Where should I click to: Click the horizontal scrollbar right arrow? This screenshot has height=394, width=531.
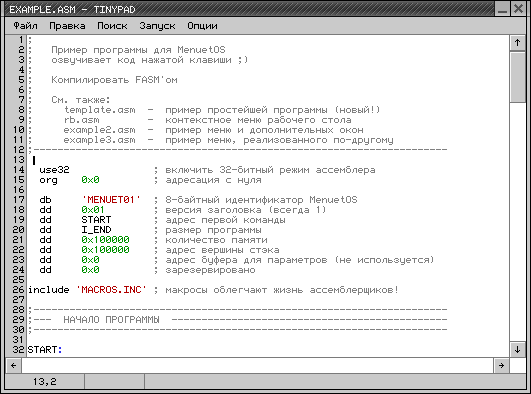pyautogui.click(x=501, y=366)
